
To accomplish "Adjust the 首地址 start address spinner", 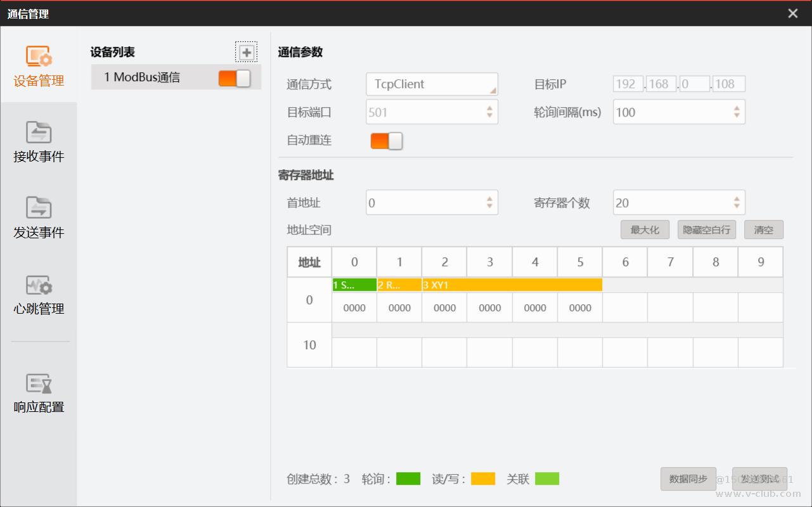I will pos(489,203).
